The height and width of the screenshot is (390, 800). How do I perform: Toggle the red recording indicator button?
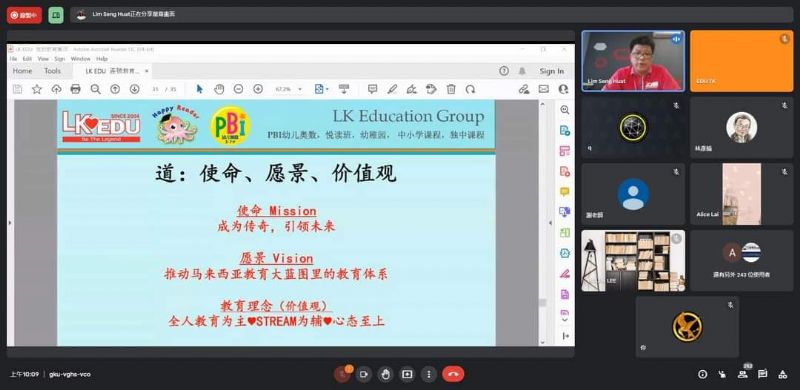click(24, 15)
